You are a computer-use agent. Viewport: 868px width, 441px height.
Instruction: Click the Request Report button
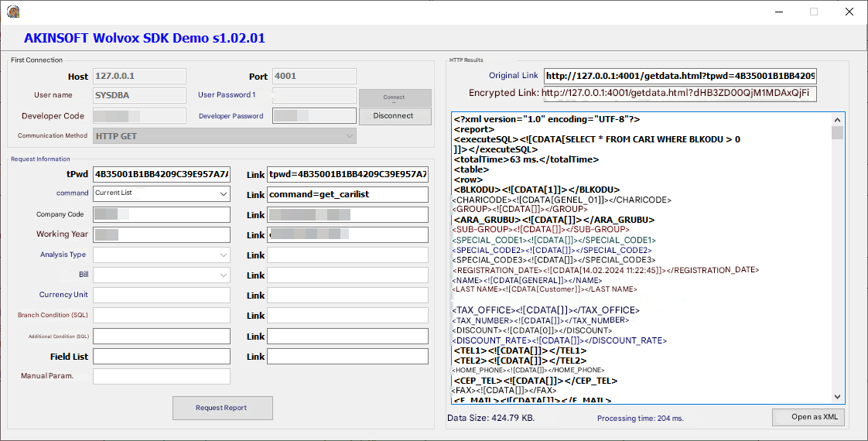coord(223,408)
